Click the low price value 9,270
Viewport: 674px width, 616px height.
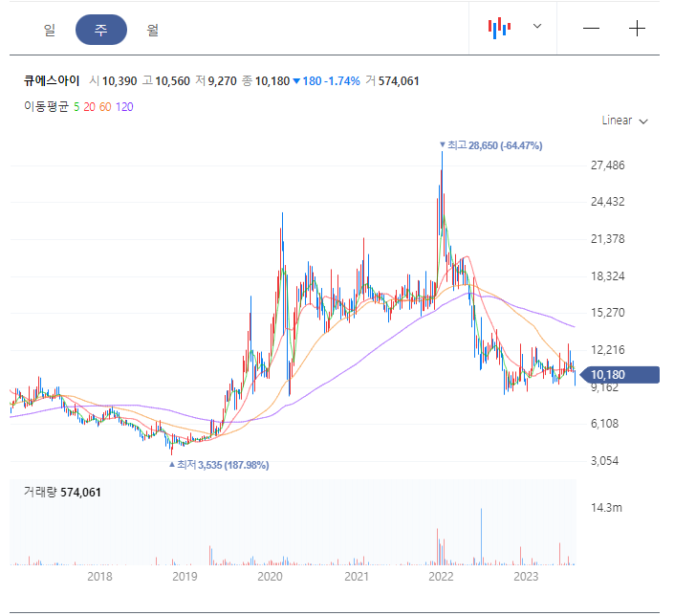[222, 81]
